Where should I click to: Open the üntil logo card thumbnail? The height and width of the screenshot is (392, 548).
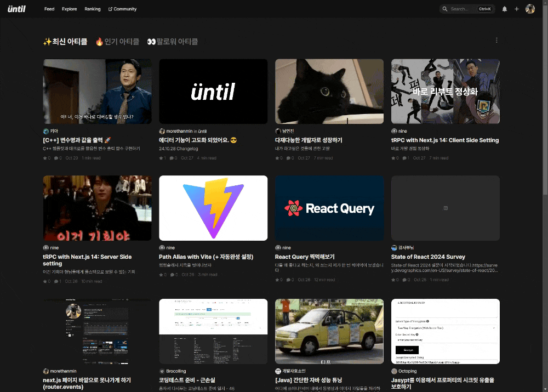click(x=213, y=91)
